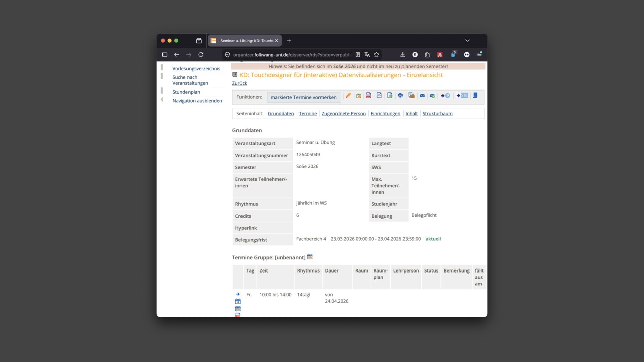Open Vorlesungsverzeichnis in sidebar
Image resolution: width=644 pixels, height=362 pixels.
coord(196,69)
